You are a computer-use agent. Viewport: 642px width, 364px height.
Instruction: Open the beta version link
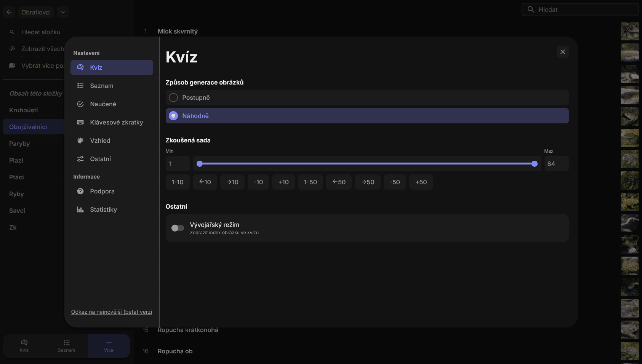pyautogui.click(x=112, y=312)
